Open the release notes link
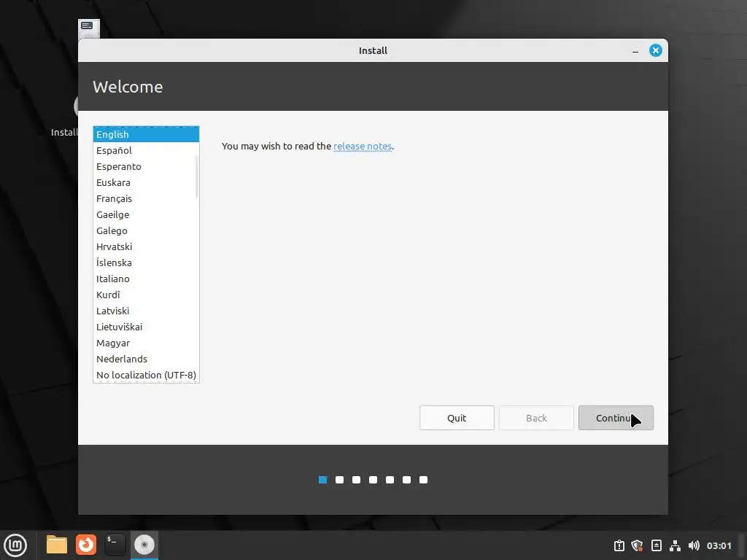The height and width of the screenshot is (560, 747). [x=363, y=146]
